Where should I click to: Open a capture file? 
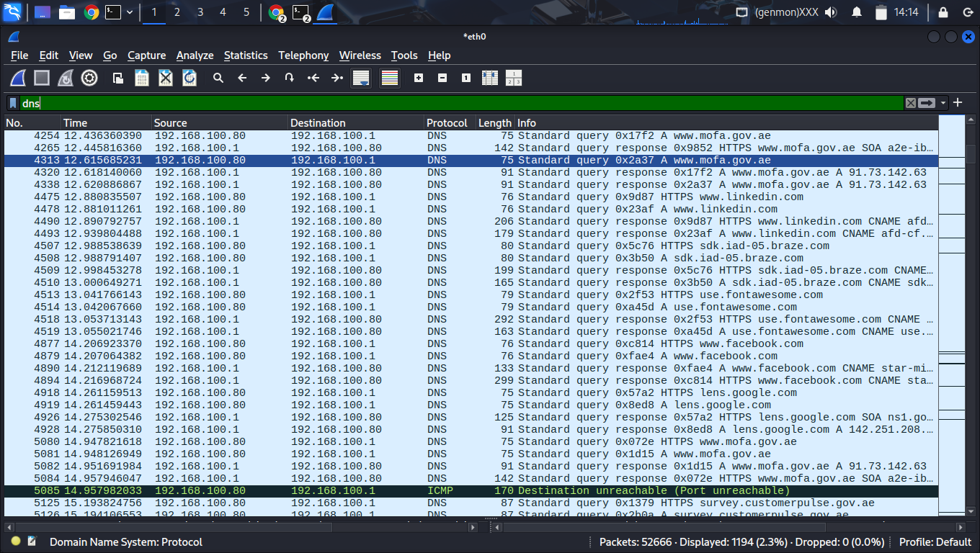tap(118, 78)
